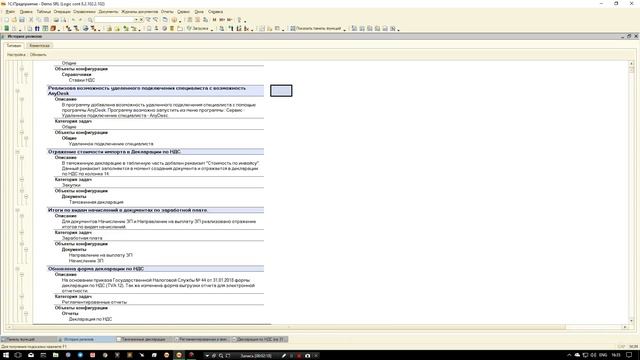Click the Find magnifier icon

[x=90, y=20]
